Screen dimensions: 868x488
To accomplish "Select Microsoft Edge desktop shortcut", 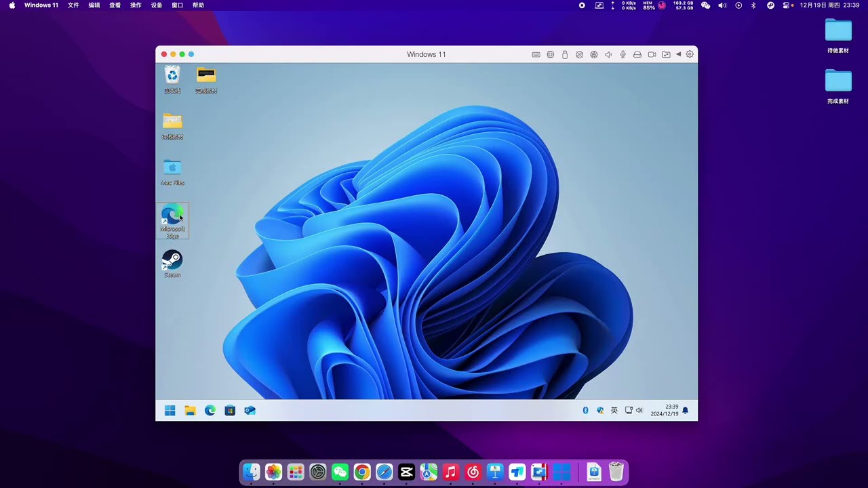I will coord(172,222).
